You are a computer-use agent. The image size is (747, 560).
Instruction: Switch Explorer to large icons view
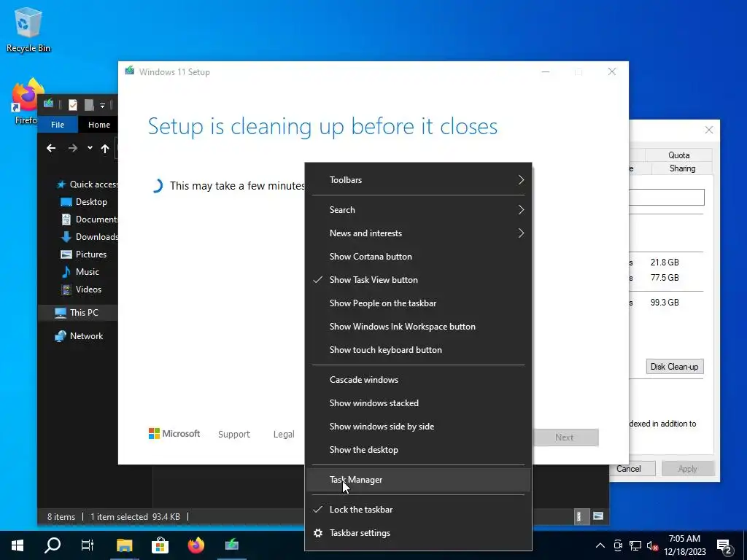[598, 516]
